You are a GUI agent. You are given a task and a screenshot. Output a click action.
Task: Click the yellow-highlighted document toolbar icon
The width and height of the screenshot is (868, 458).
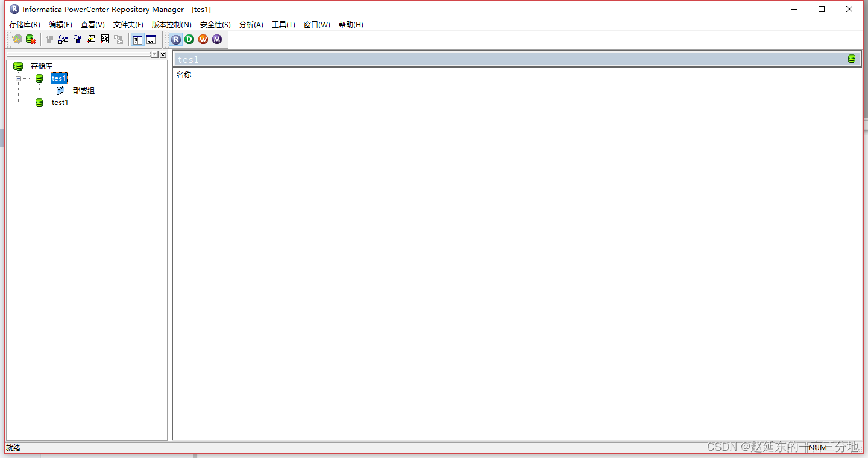tap(91, 39)
